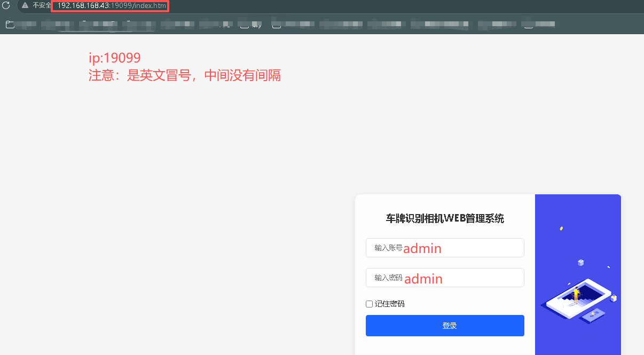Reload the page with the refresh icon
The width and height of the screenshot is (644, 355).
(x=6, y=5)
